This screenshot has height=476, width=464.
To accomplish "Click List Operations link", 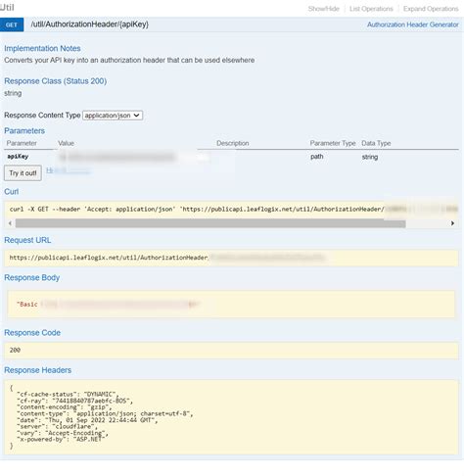I will [371, 9].
